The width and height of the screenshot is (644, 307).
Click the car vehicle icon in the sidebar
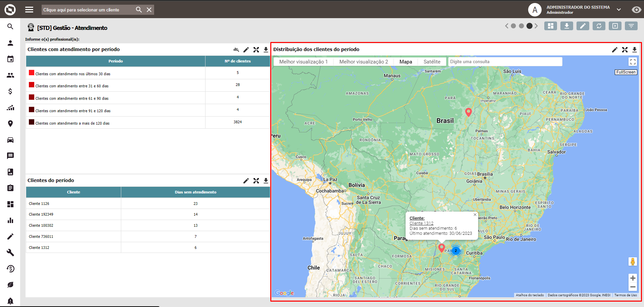[x=10, y=140]
